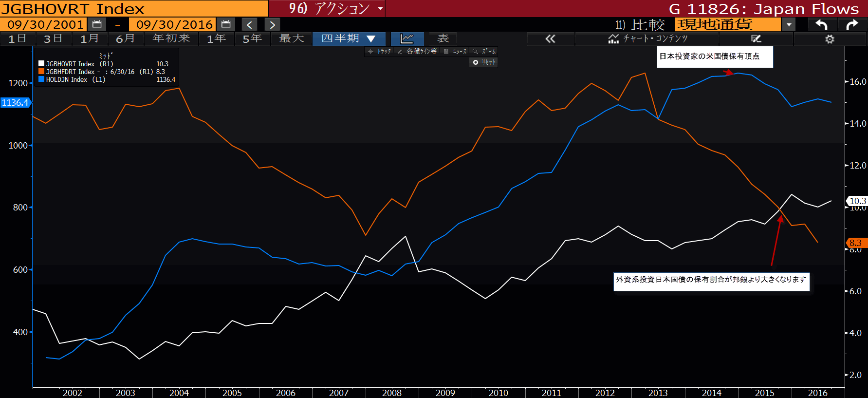Open annotation edit pencil tool
This screenshot has height=398, width=868.
756,39
